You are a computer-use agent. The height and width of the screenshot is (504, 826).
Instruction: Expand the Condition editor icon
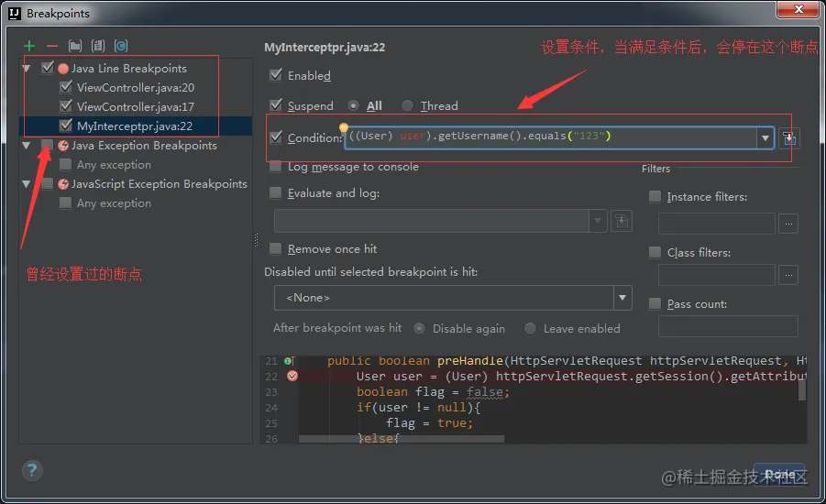788,138
